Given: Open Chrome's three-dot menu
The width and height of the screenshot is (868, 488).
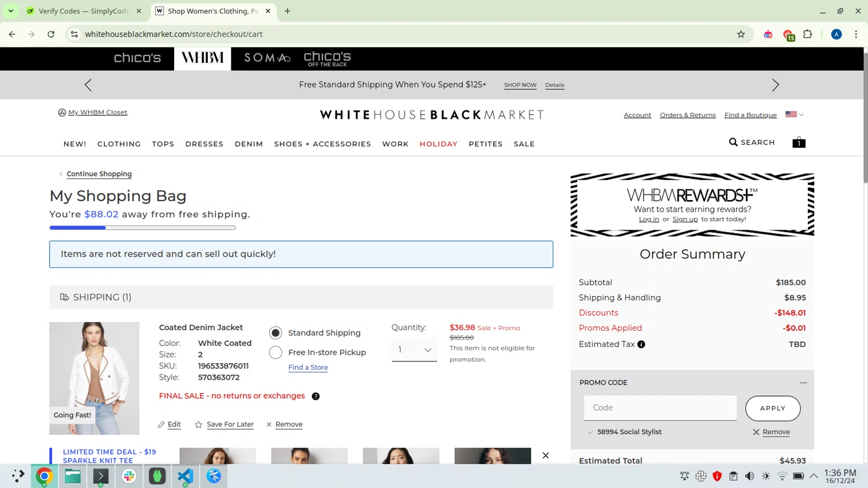Looking at the screenshot, I should pos(856,34).
